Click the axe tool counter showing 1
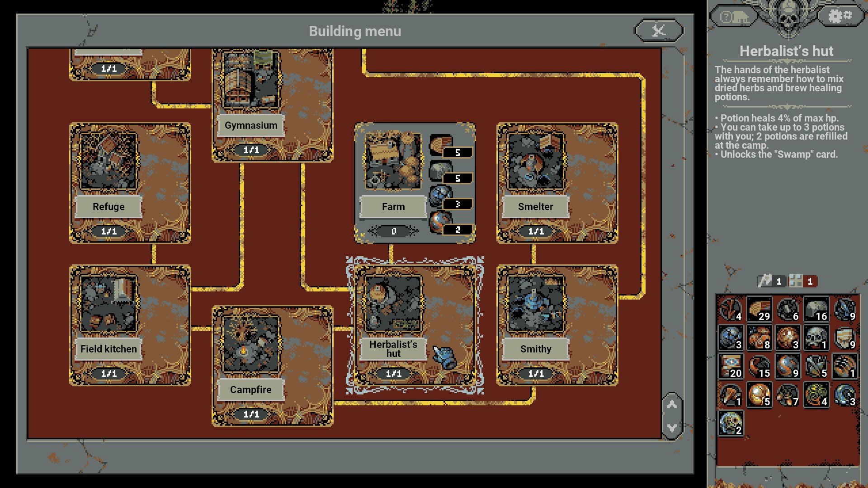This screenshot has height=488, width=868. point(771,281)
